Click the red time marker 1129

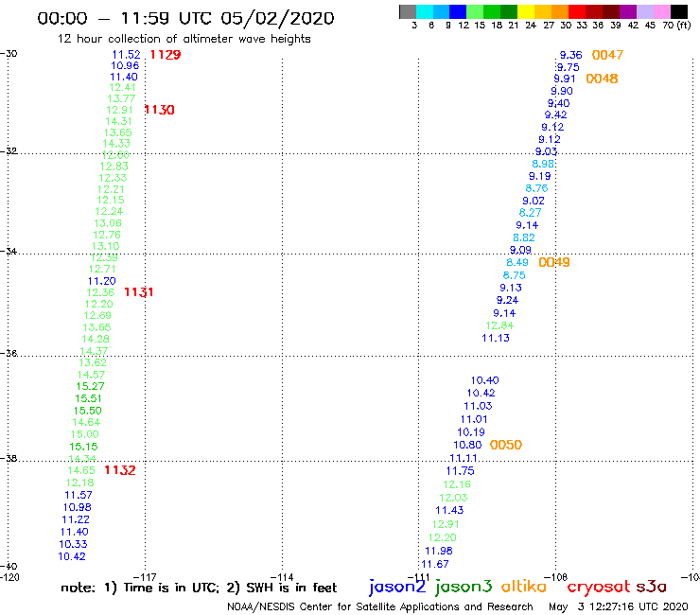[x=166, y=55]
